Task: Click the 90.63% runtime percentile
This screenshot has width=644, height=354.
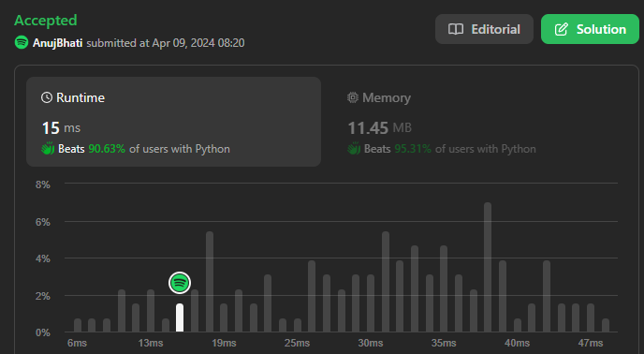Action: 107,148
